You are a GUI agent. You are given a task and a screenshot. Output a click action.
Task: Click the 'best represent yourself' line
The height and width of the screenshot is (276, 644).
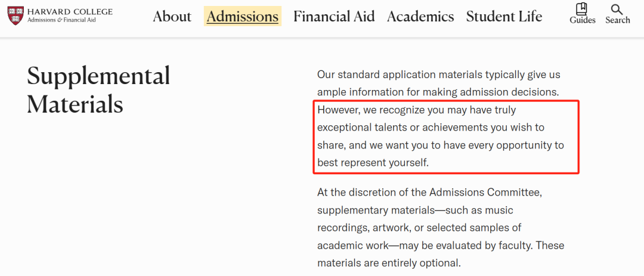click(373, 163)
